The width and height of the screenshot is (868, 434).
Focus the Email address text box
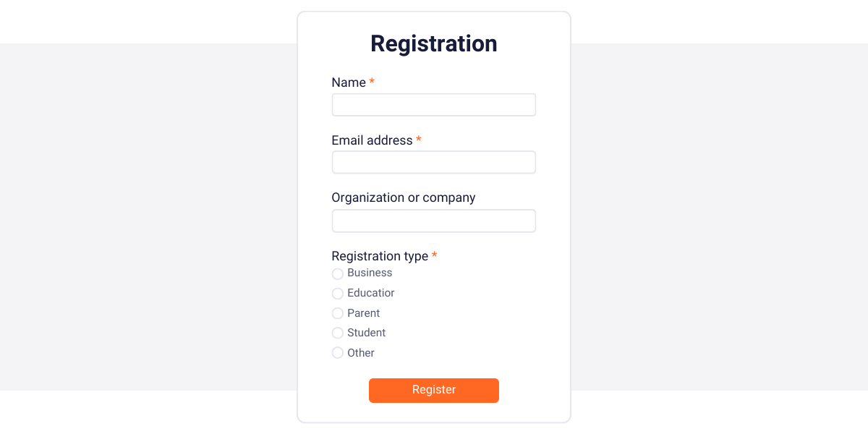pyautogui.click(x=433, y=162)
